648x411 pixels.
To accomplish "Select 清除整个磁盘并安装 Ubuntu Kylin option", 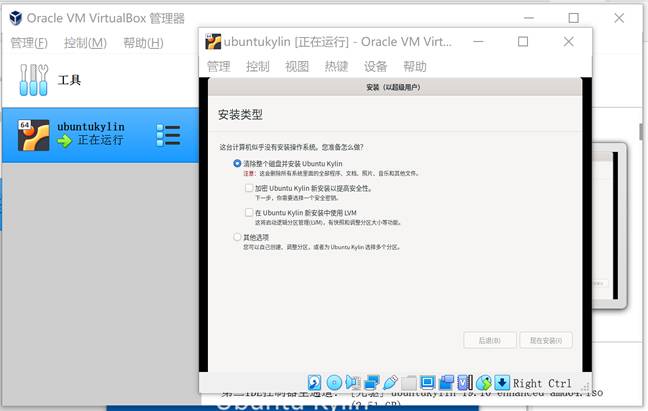I will [x=237, y=163].
